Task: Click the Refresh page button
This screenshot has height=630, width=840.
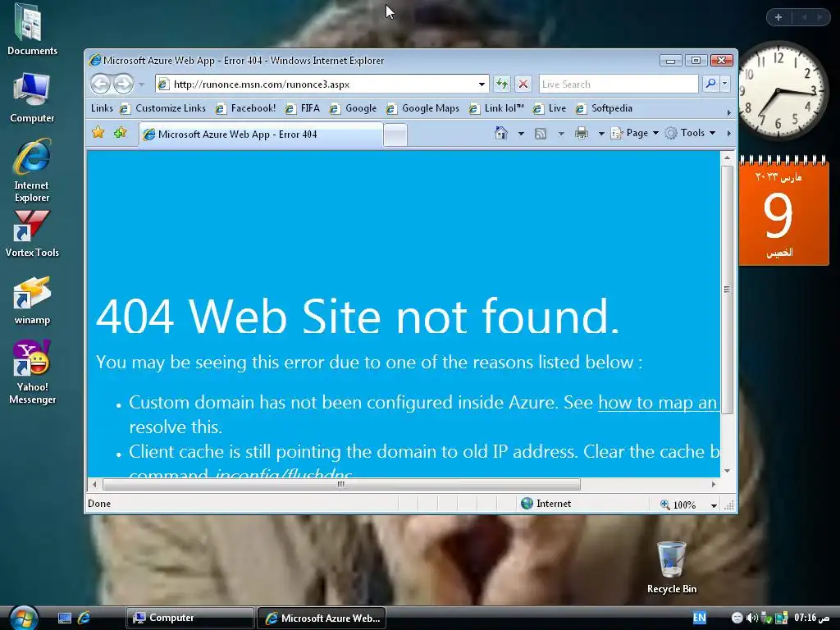Action: coord(502,84)
